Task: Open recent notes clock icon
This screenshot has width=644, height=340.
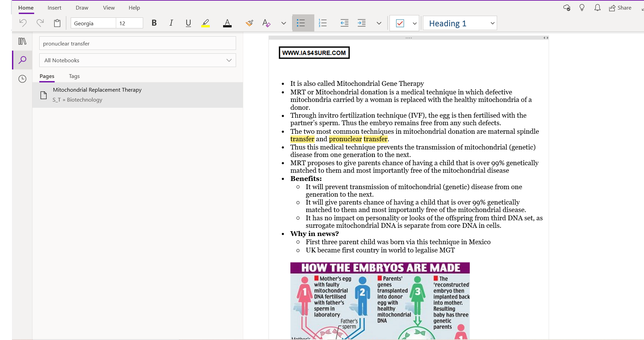Action: pyautogui.click(x=22, y=79)
